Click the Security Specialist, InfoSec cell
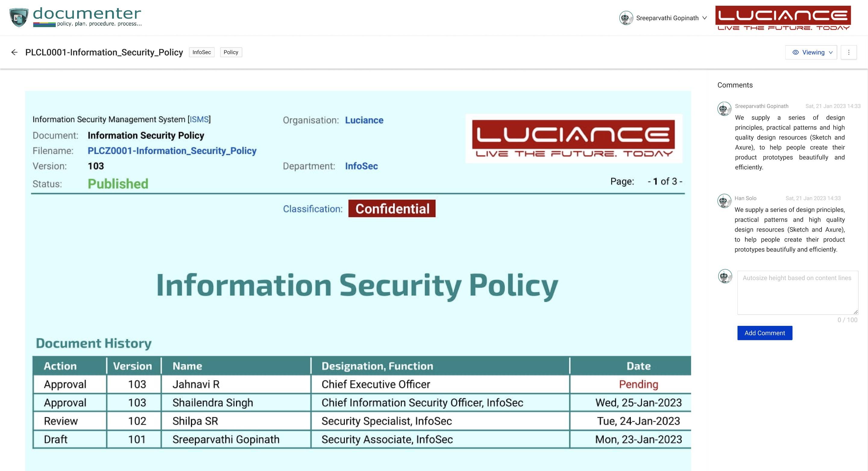The image size is (868, 471). pyautogui.click(x=440, y=421)
